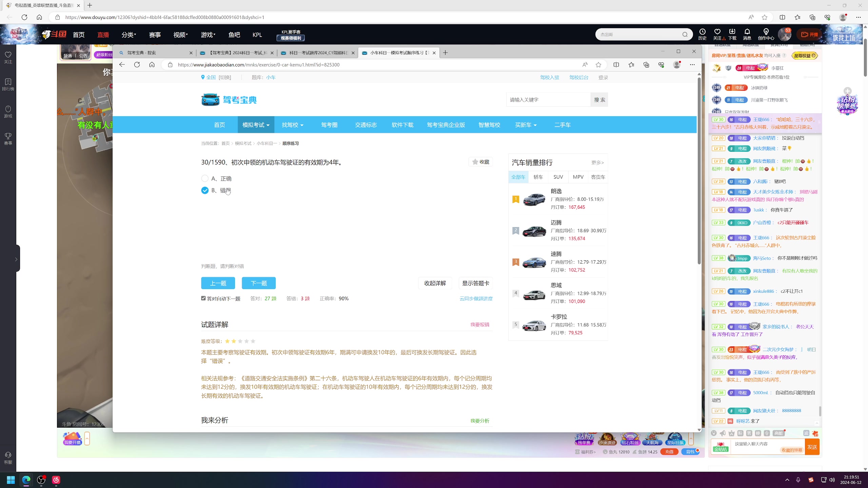Show hidden tray icons chevron

[787, 480]
